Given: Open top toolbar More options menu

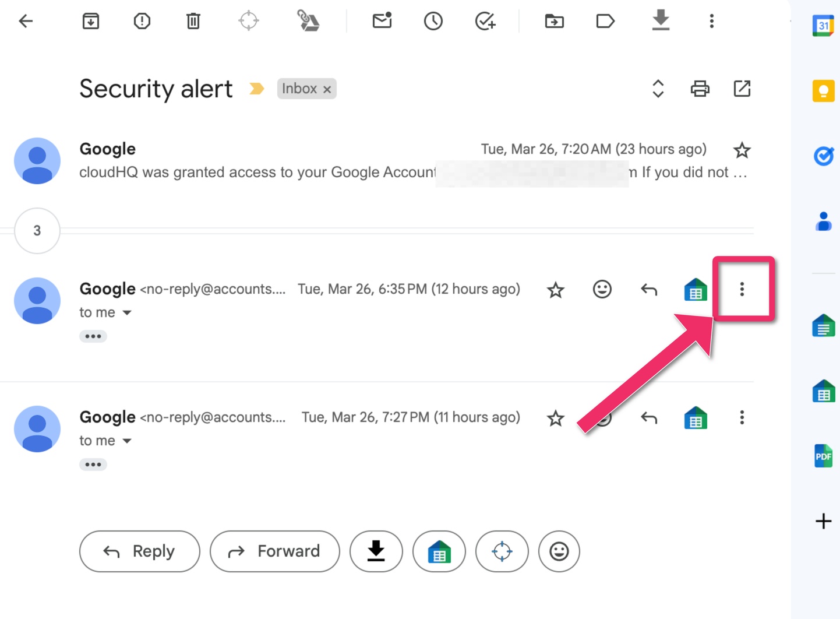Looking at the screenshot, I should coord(712,22).
